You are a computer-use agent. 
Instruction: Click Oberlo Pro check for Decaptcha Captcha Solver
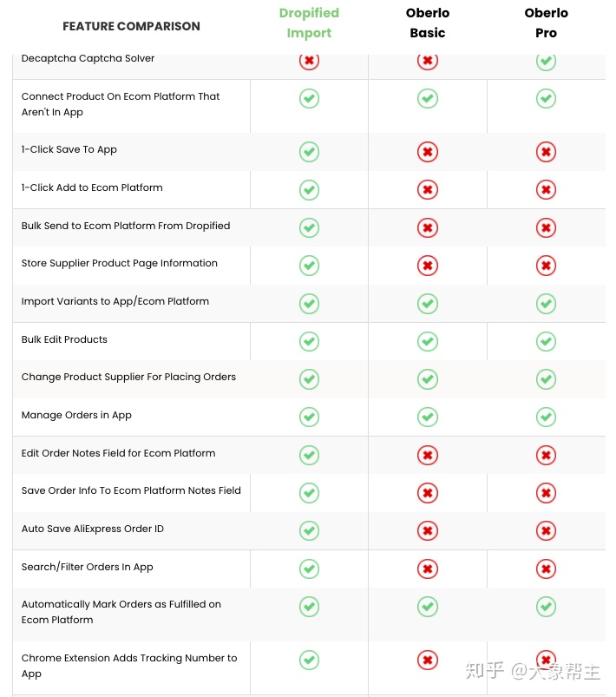pyautogui.click(x=546, y=61)
